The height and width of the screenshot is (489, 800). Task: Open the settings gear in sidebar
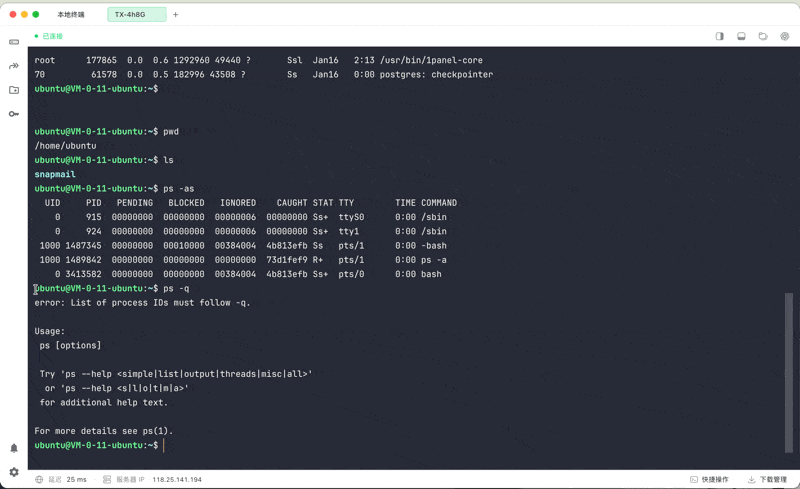click(x=14, y=472)
